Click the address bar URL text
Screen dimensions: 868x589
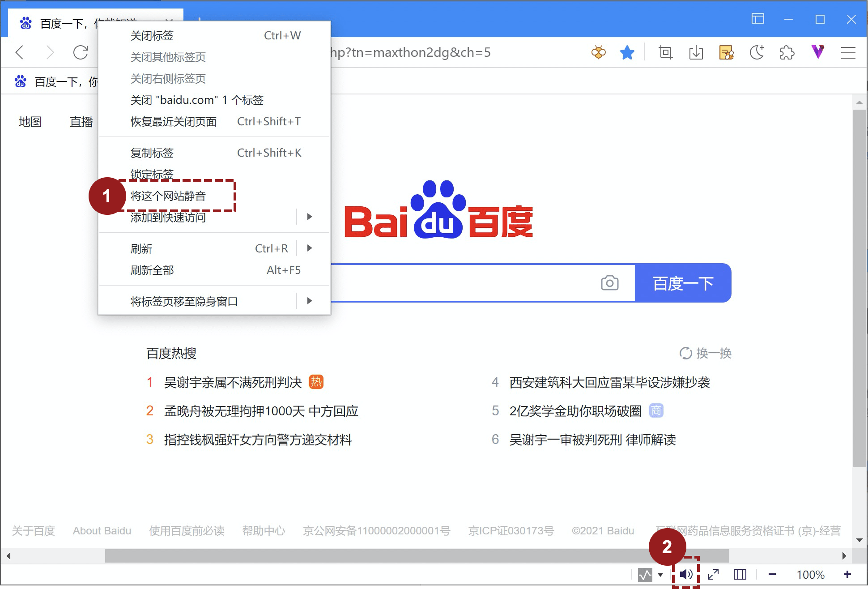(x=411, y=52)
